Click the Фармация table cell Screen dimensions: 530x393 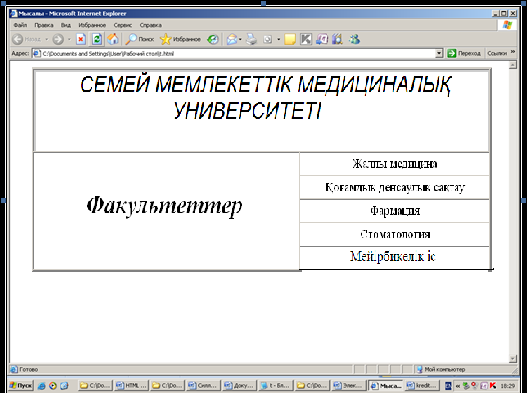394,211
